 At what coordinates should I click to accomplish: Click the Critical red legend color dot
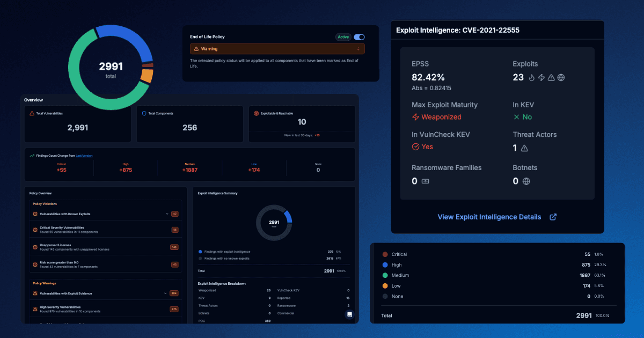384,254
